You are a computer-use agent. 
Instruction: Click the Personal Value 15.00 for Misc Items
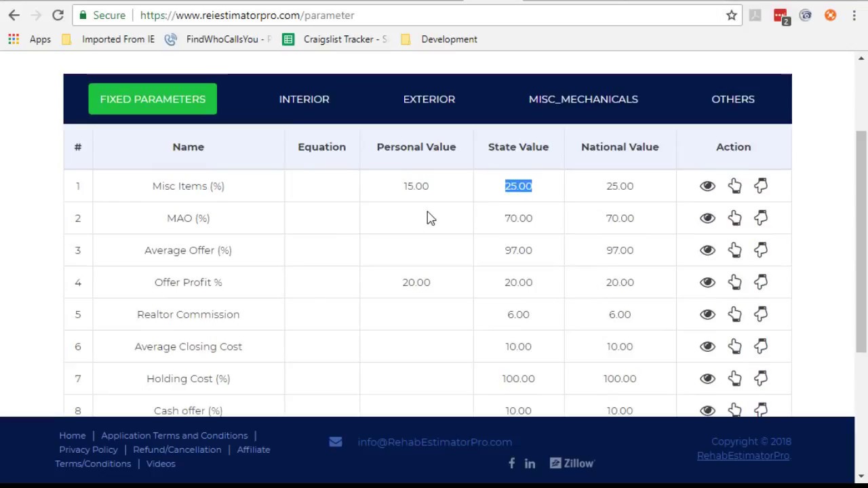416,186
